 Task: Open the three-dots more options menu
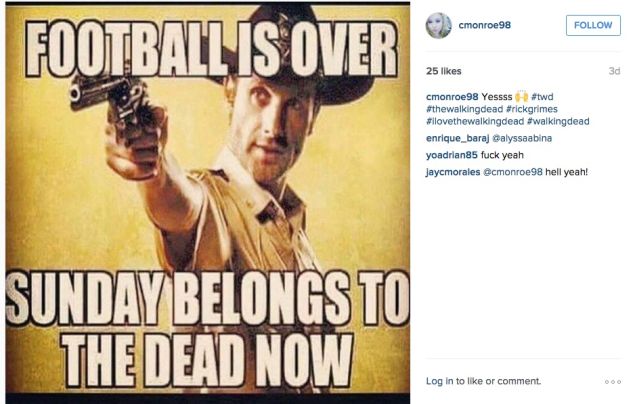click(x=613, y=382)
